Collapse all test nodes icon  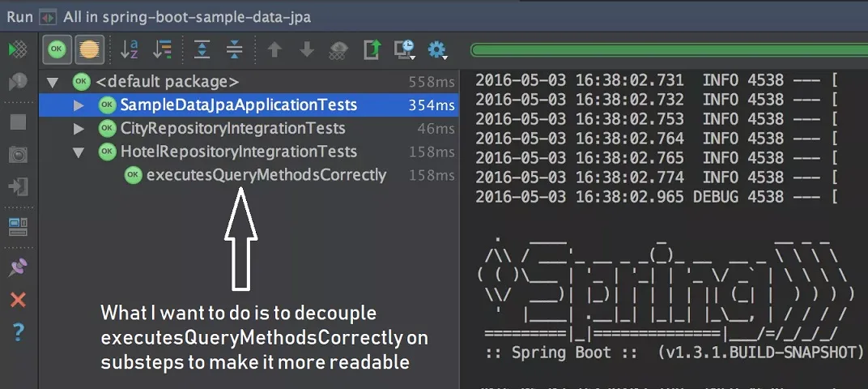[x=235, y=49]
